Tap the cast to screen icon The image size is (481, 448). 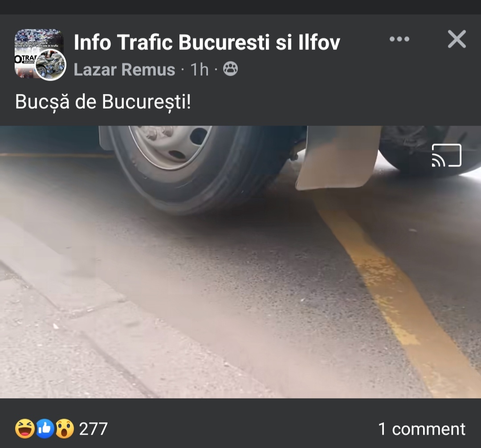[x=446, y=155]
